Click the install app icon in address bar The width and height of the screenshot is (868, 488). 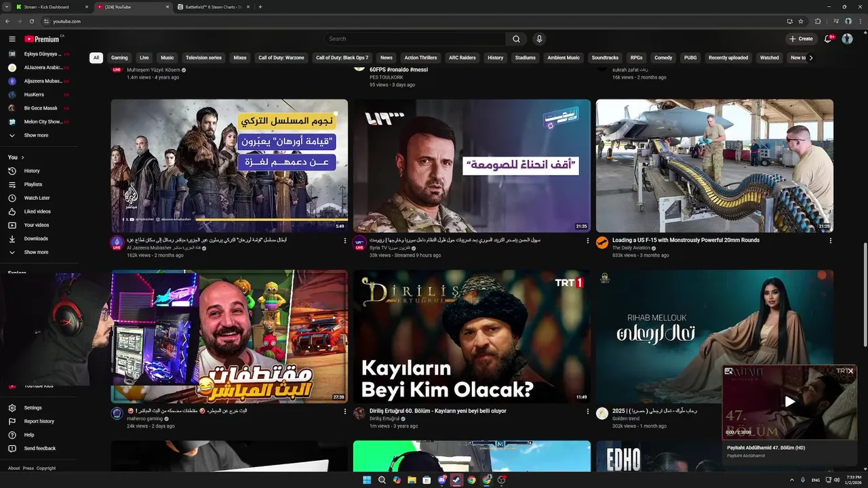pyautogui.click(x=789, y=21)
